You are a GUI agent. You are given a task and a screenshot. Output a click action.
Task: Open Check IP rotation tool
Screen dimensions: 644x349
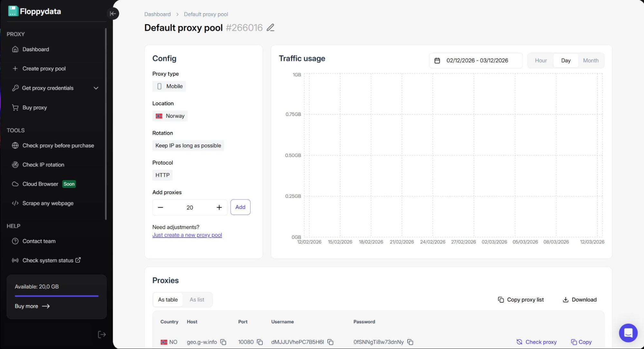tap(43, 165)
